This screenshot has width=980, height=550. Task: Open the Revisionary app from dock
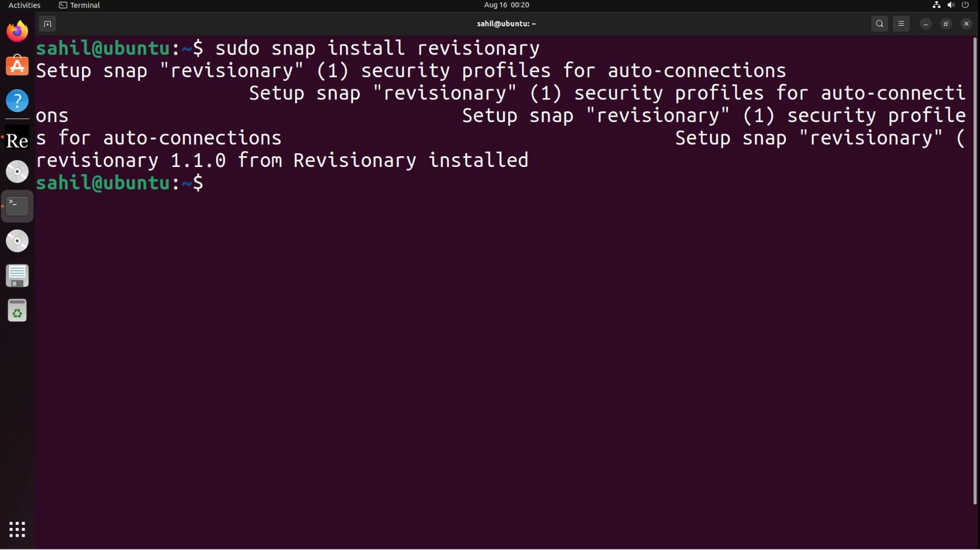pyautogui.click(x=17, y=140)
